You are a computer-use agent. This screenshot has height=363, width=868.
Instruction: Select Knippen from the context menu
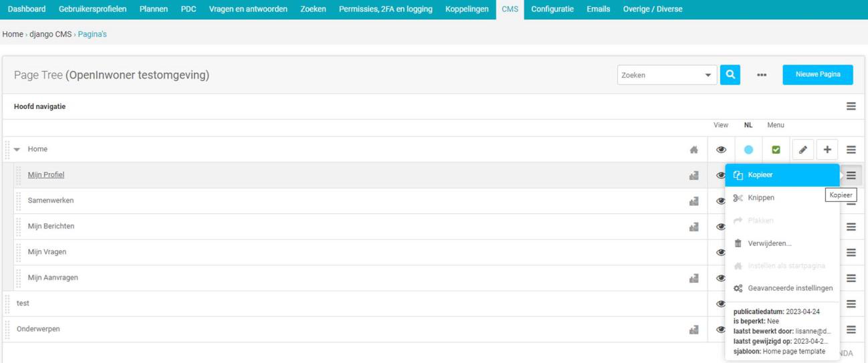click(x=761, y=198)
